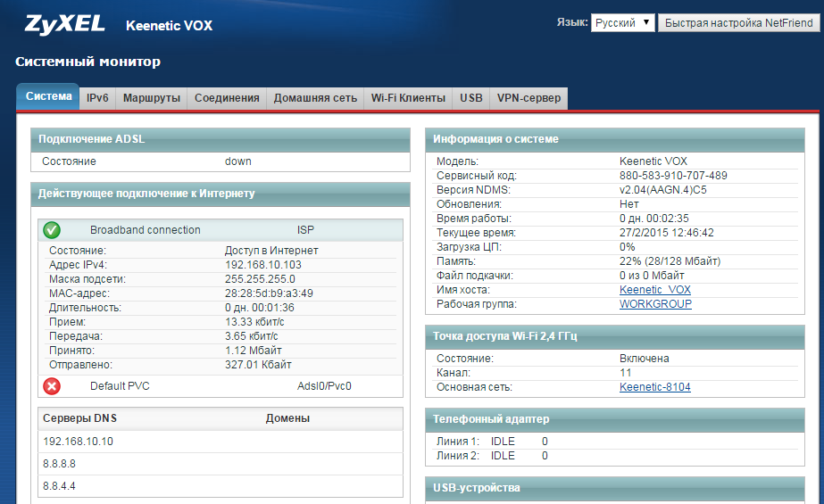The image size is (824, 504).
Task: Click the red Default PVC error icon
Action: (52, 386)
